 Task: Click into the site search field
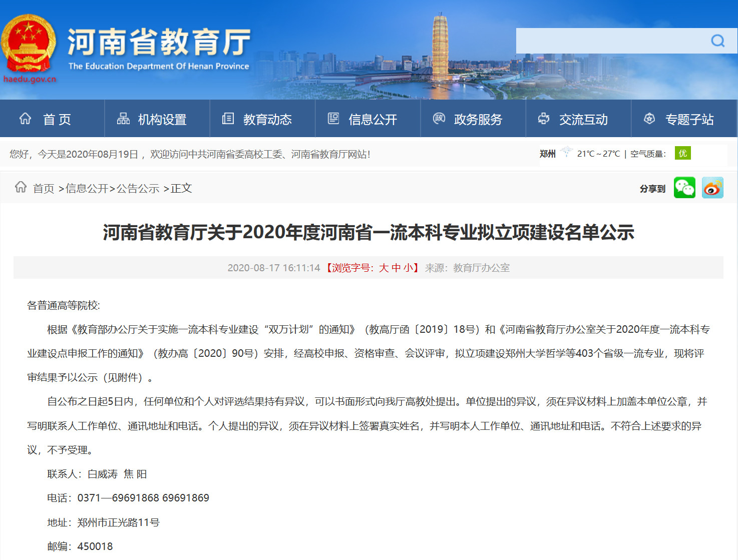(x=611, y=41)
